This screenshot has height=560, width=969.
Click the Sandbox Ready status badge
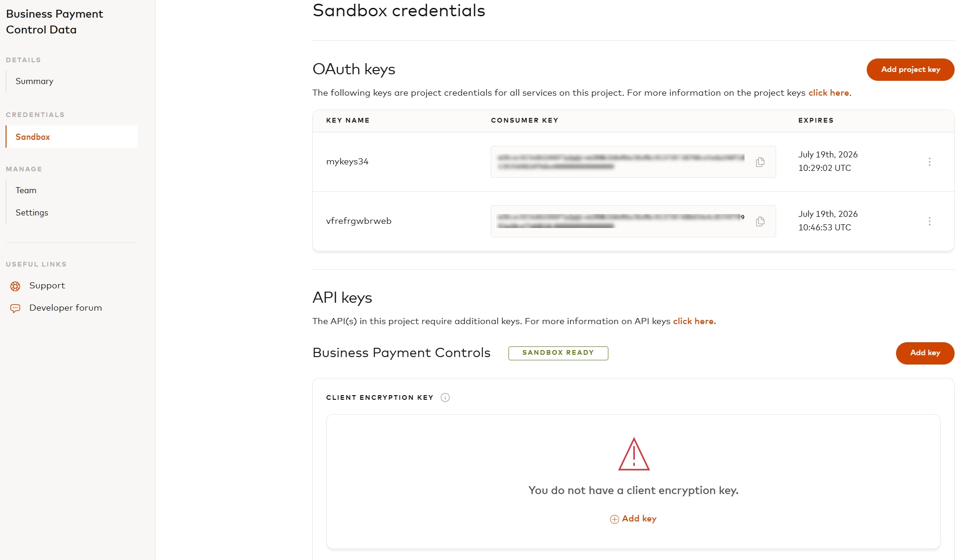558,353
